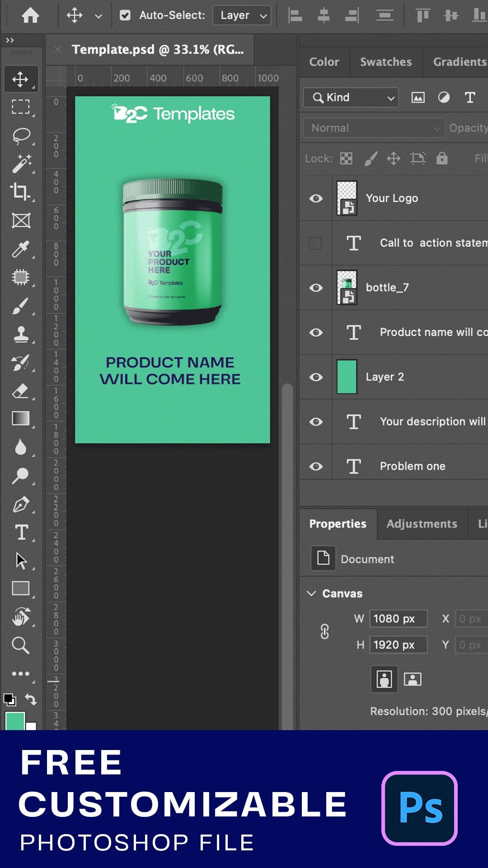Select the Eyedropper tool
Image resolution: width=488 pixels, height=868 pixels.
[20, 249]
